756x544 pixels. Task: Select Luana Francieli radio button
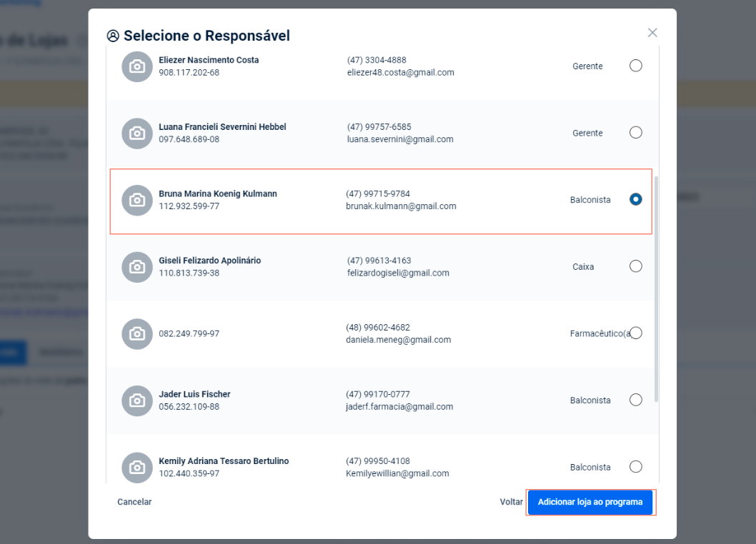point(635,133)
